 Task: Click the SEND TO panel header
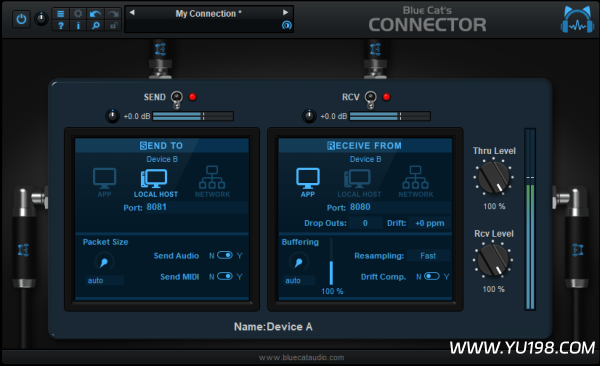point(162,145)
